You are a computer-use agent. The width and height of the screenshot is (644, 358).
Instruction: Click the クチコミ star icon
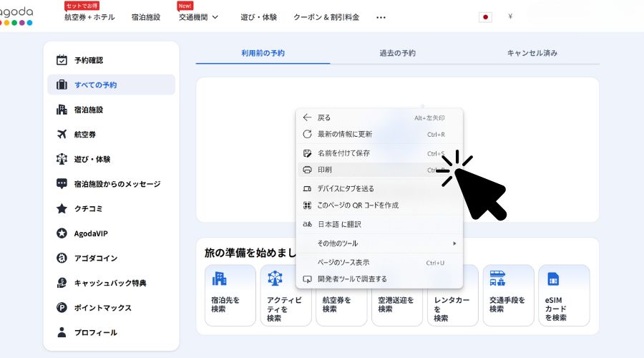click(x=62, y=208)
